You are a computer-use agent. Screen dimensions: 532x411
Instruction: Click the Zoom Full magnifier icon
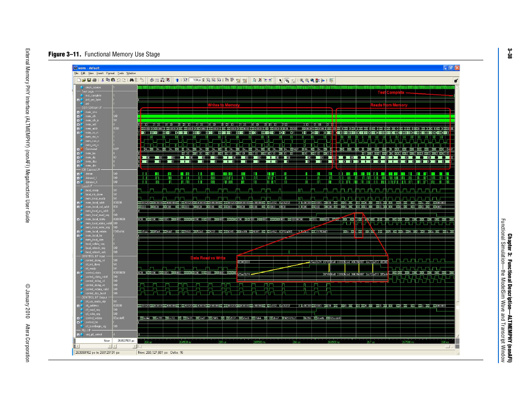pyautogui.click(x=312, y=80)
